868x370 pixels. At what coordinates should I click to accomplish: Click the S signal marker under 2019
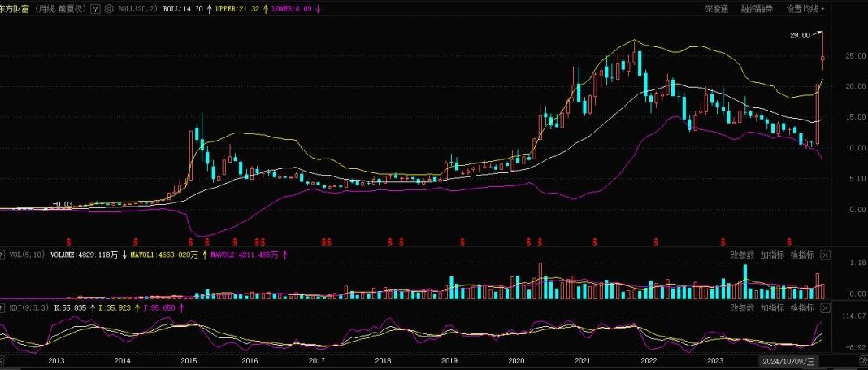coord(462,242)
